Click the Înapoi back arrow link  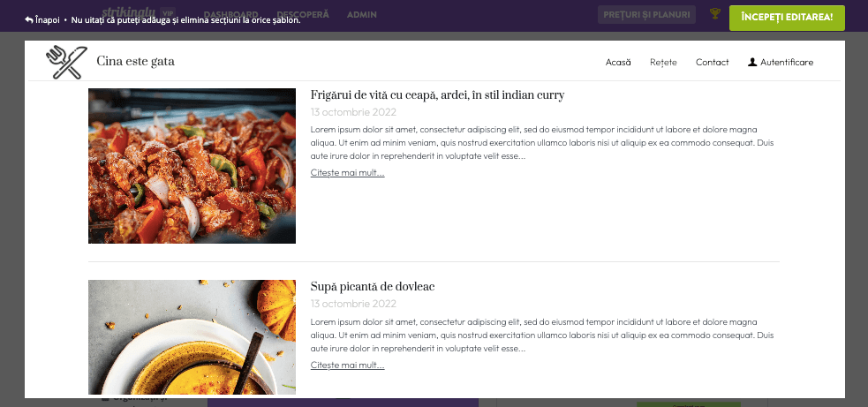pos(42,20)
